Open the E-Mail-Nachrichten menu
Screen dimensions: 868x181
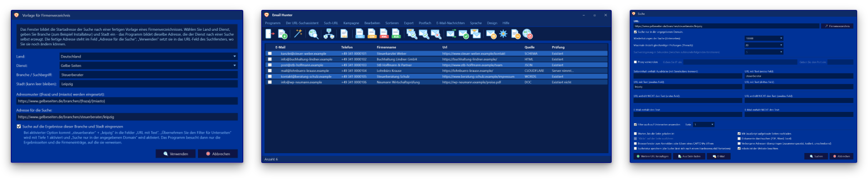click(x=450, y=23)
